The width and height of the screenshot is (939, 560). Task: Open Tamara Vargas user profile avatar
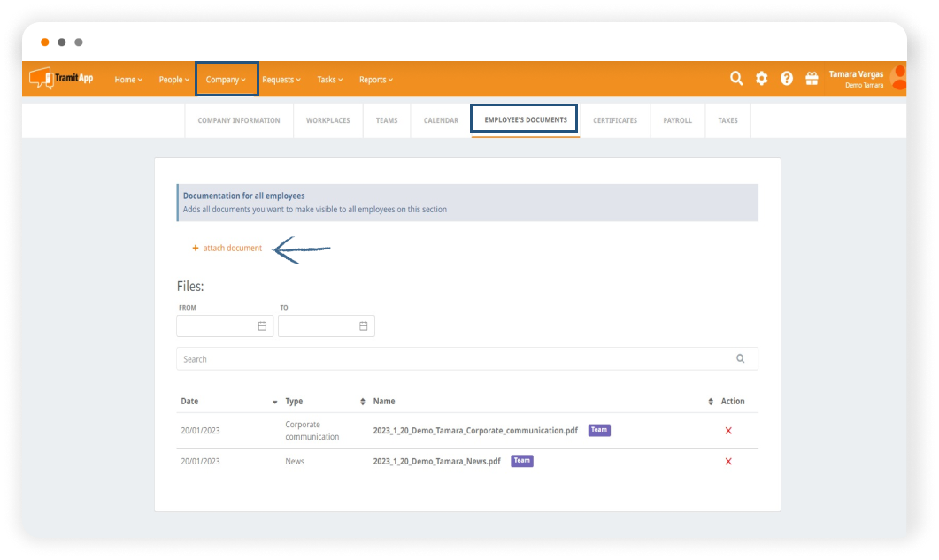tap(897, 79)
